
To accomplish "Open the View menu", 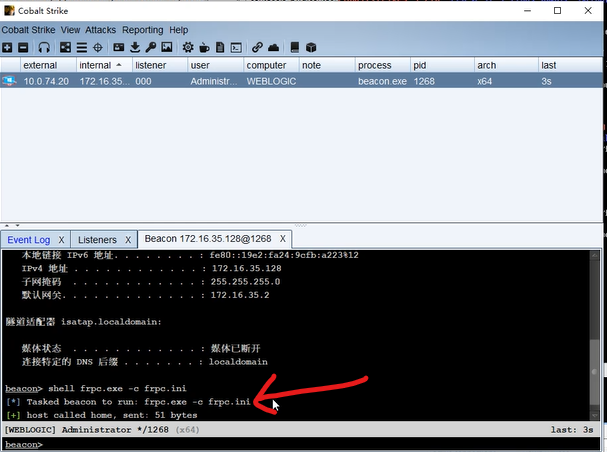I will [x=70, y=30].
